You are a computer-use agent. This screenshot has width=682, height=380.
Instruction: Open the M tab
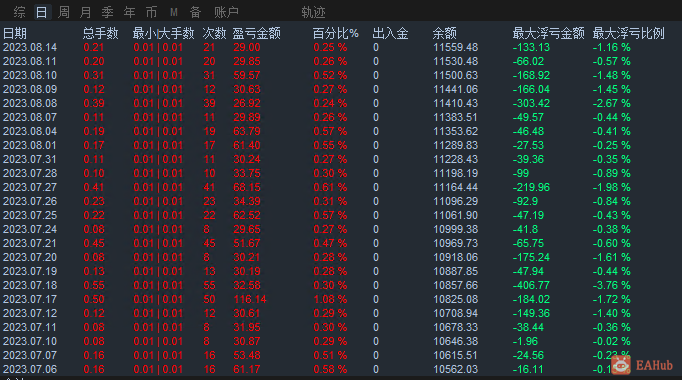[x=174, y=12]
